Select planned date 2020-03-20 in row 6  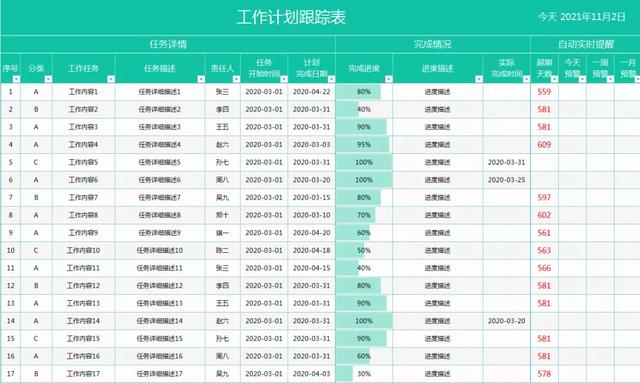point(311,180)
